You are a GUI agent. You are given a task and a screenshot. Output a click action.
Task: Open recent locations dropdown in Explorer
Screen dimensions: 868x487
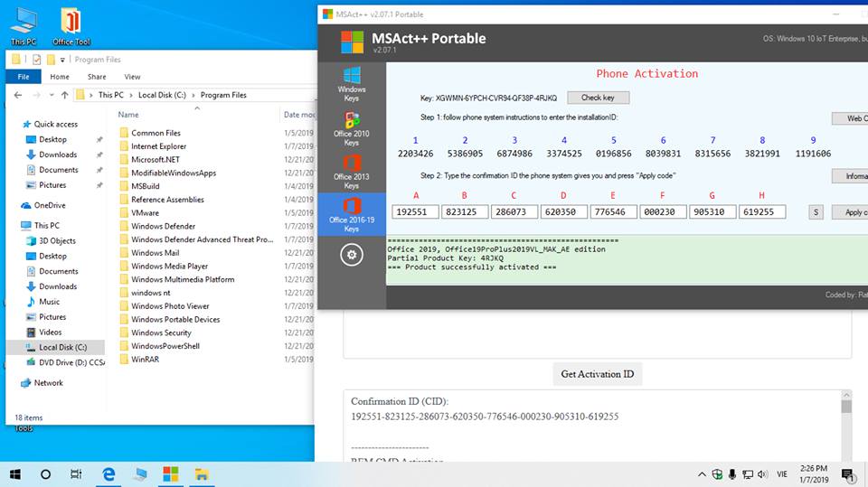[52, 95]
